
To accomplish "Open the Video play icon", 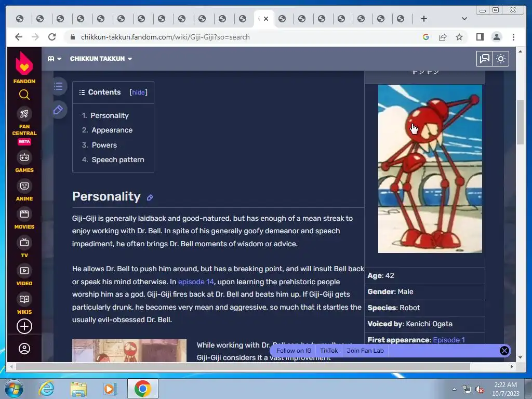I will [x=24, y=271].
